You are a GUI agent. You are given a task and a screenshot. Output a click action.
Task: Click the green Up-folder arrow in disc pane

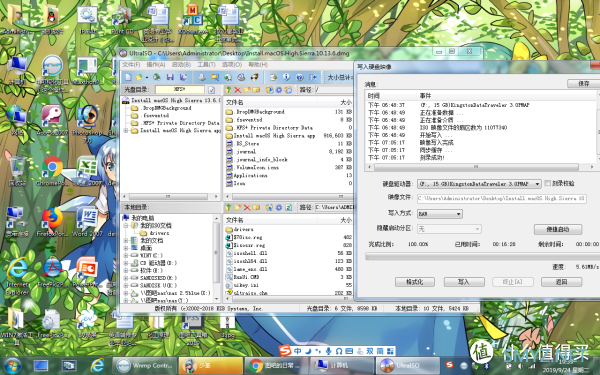tap(228, 90)
